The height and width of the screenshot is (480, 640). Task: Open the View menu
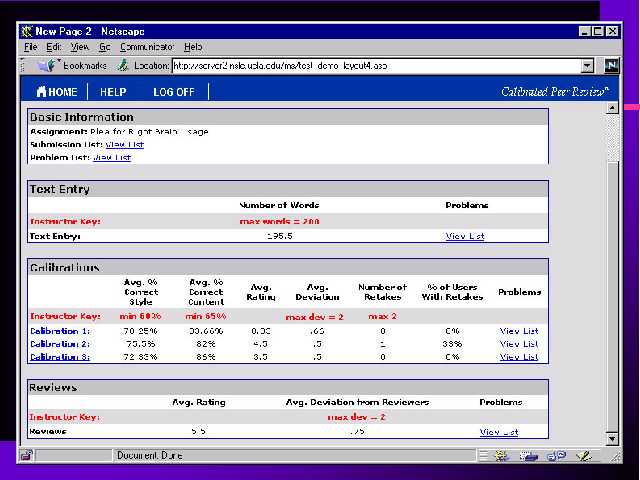(79, 47)
